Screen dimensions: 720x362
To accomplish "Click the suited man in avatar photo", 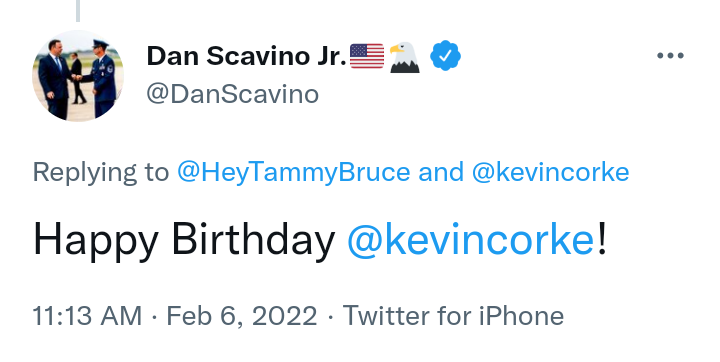I will click(x=54, y=80).
